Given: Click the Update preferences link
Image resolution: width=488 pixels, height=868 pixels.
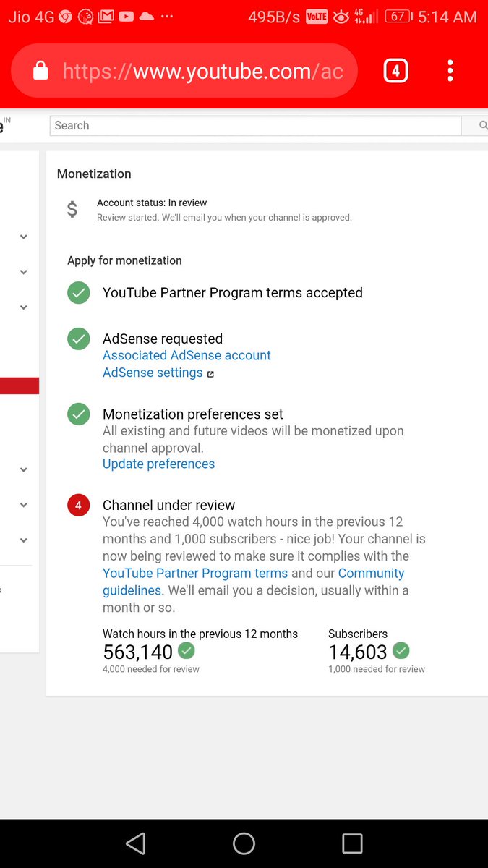Looking at the screenshot, I should pyautogui.click(x=158, y=464).
